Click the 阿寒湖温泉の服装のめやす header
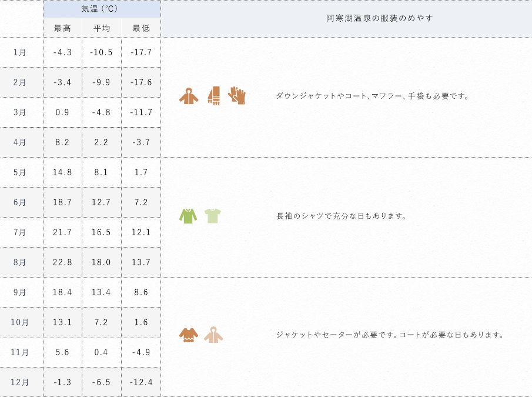The width and height of the screenshot is (532, 397). coord(380,18)
